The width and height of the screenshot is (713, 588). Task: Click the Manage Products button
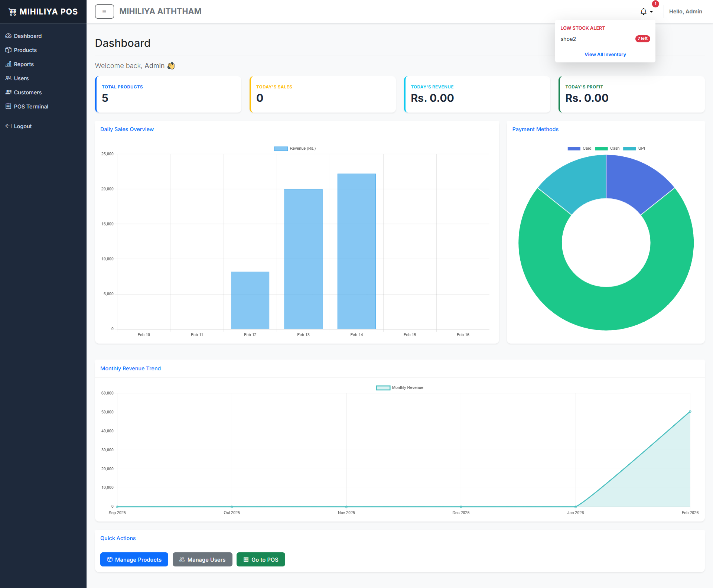click(134, 559)
